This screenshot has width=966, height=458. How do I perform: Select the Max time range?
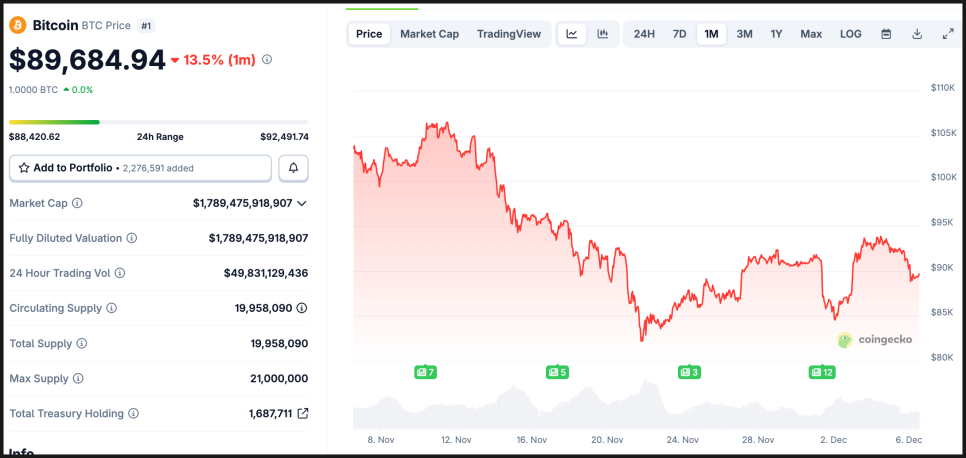coord(811,34)
